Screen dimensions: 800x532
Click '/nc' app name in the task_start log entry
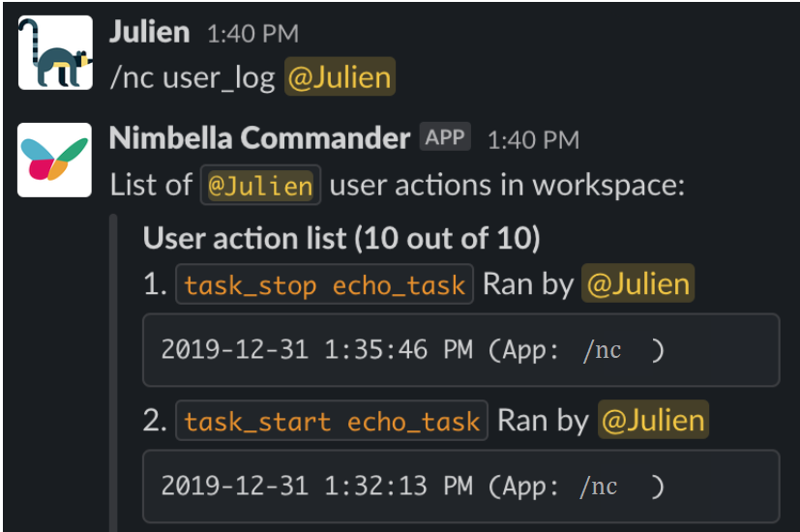tap(602, 487)
